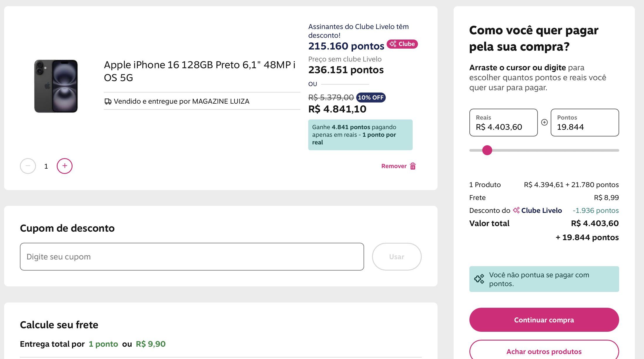Click the Clube Livelo sparkle icon in summary
644x359 pixels.
click(516, 210)
